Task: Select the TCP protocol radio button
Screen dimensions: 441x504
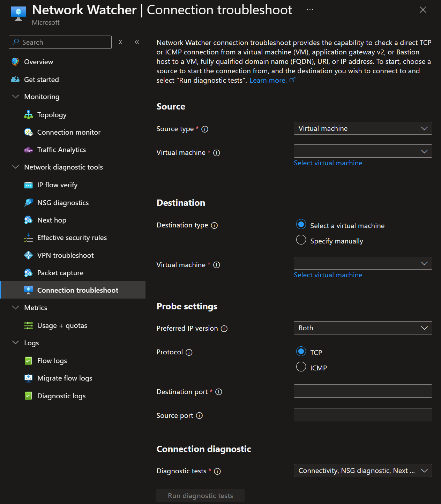Action: 301,351
